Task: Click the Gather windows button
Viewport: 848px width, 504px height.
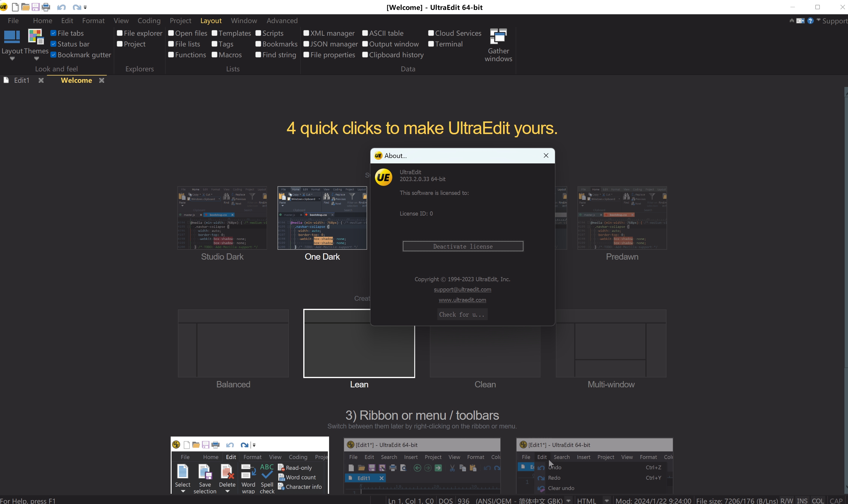Action: [499, 45]
